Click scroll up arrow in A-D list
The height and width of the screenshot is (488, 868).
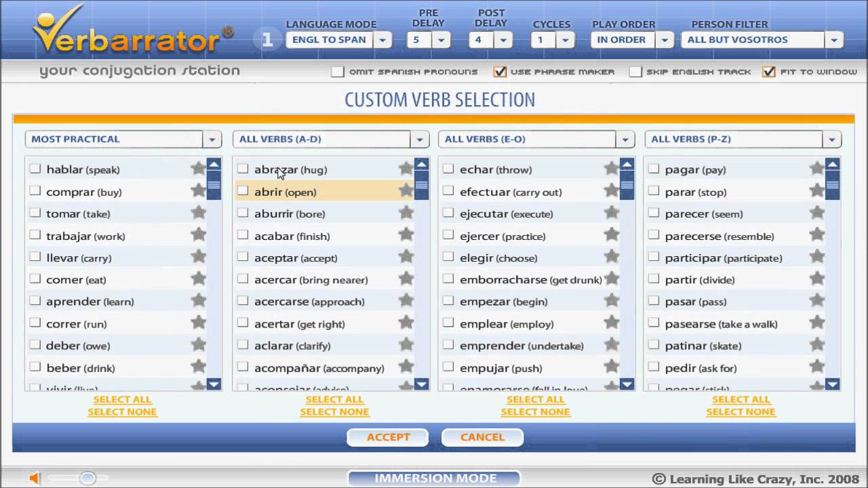(421, 165)
